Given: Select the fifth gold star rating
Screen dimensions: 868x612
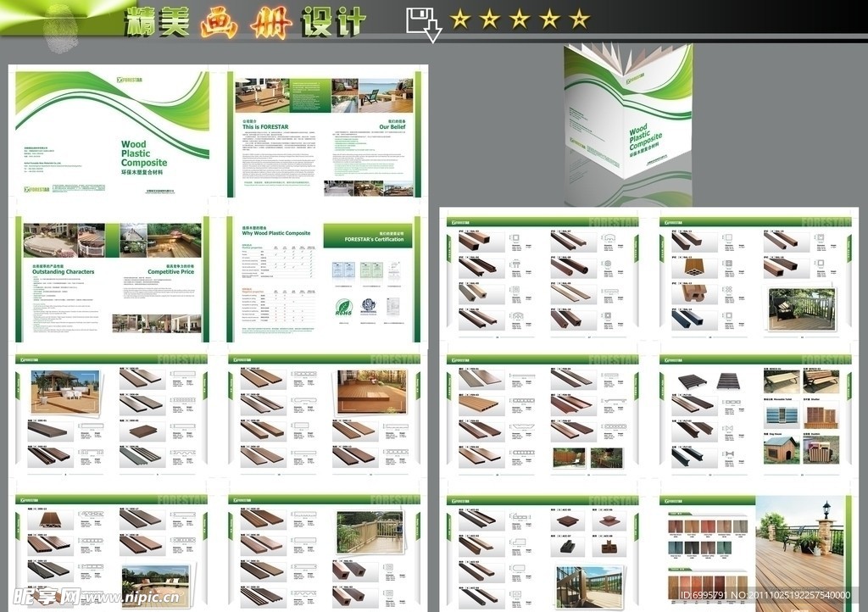Looking at the screenshot, I should coord(579,19).
